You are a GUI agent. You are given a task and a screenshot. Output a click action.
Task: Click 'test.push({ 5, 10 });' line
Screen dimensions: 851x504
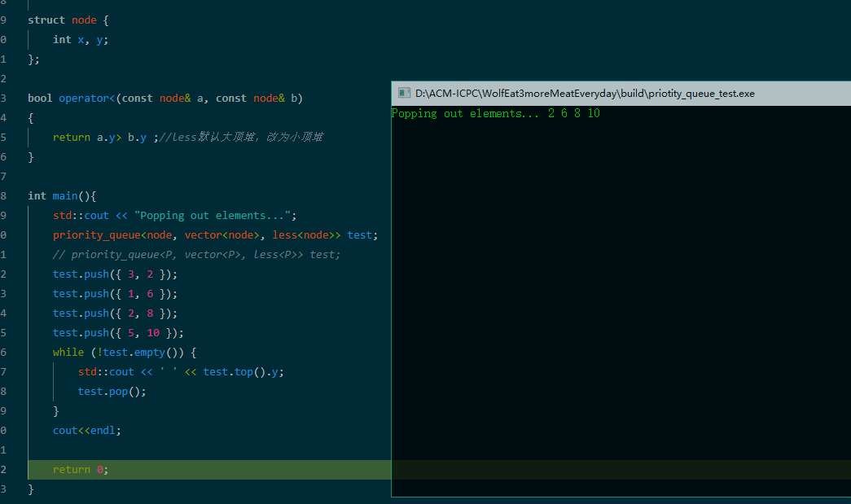(118, 332)
